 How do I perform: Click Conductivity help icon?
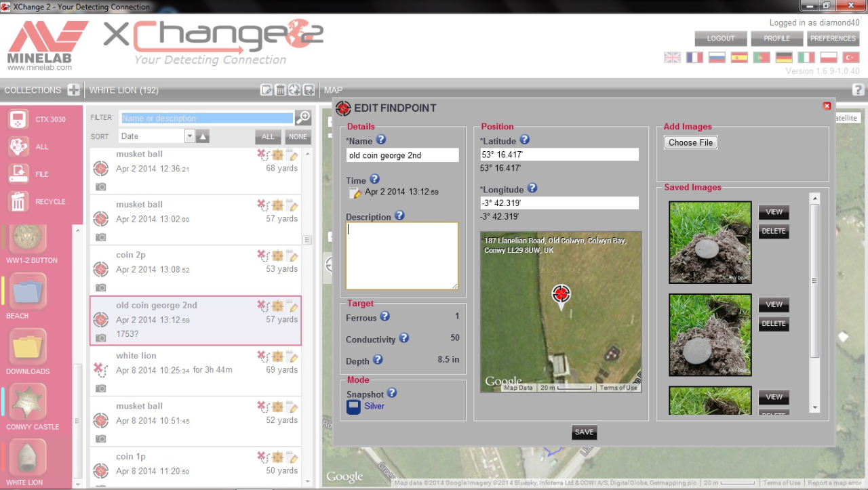tap(403, 338)
